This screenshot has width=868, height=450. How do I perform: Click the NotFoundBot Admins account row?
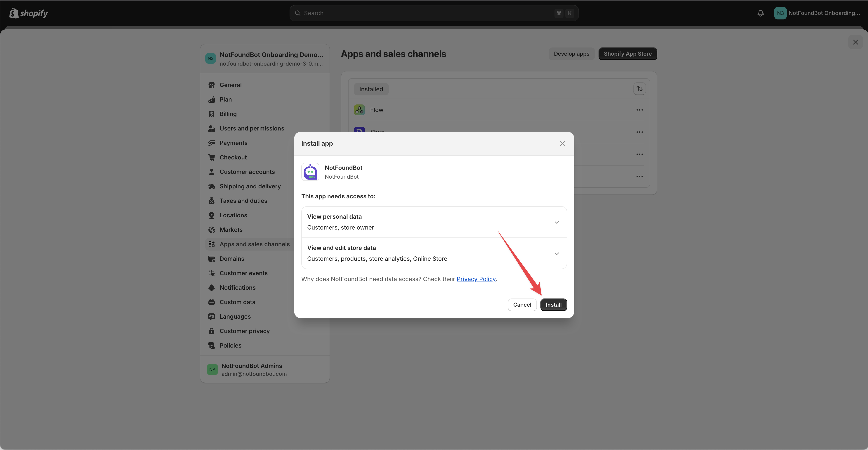pyautogui.click(x=265, y=369)
